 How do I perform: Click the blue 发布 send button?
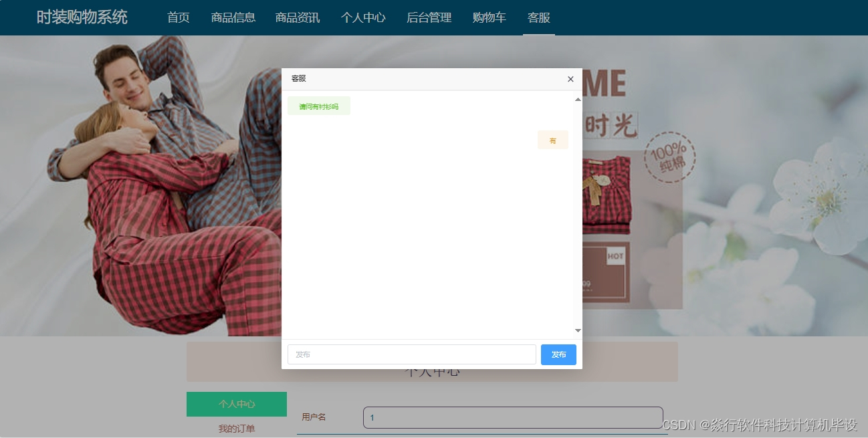[558, 354]
